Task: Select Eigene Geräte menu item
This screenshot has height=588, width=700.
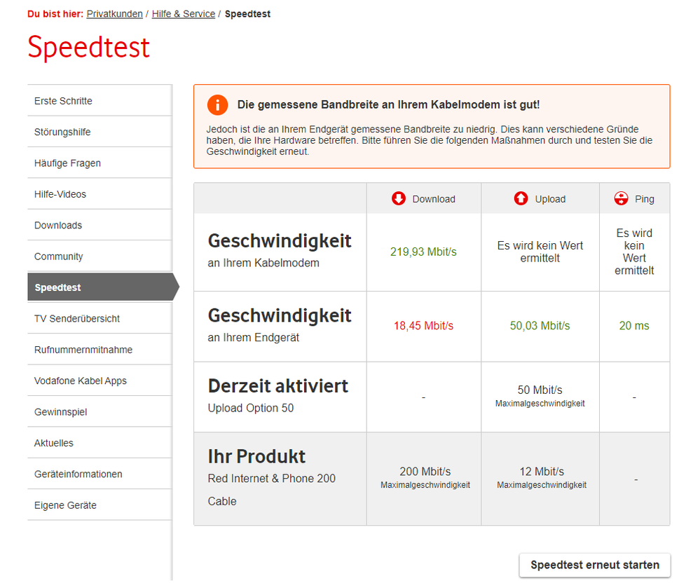Action: [65, 505]
